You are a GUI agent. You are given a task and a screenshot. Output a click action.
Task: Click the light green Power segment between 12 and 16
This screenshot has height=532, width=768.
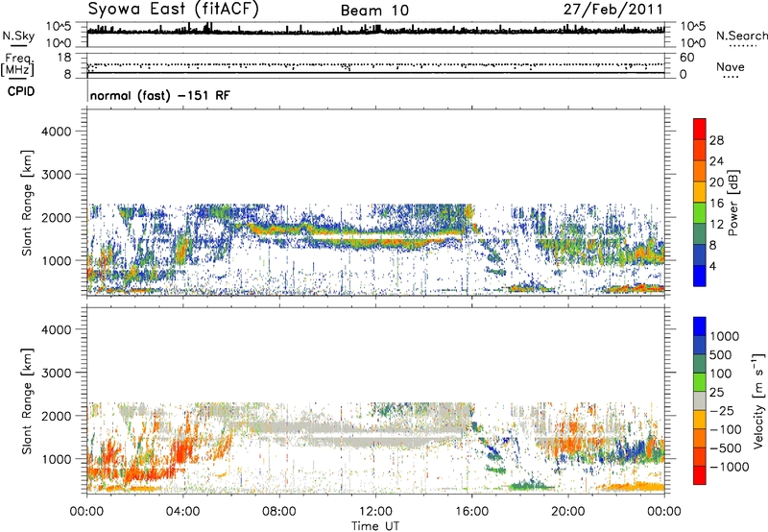point(700,213)
